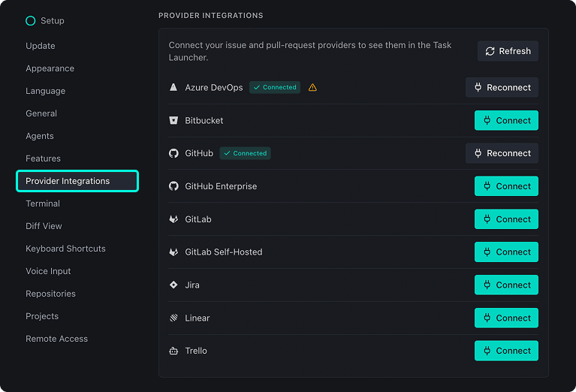Screen dimensions: 576x392
Task: Click the Jira provider name
Action: [x=192, y=285]
